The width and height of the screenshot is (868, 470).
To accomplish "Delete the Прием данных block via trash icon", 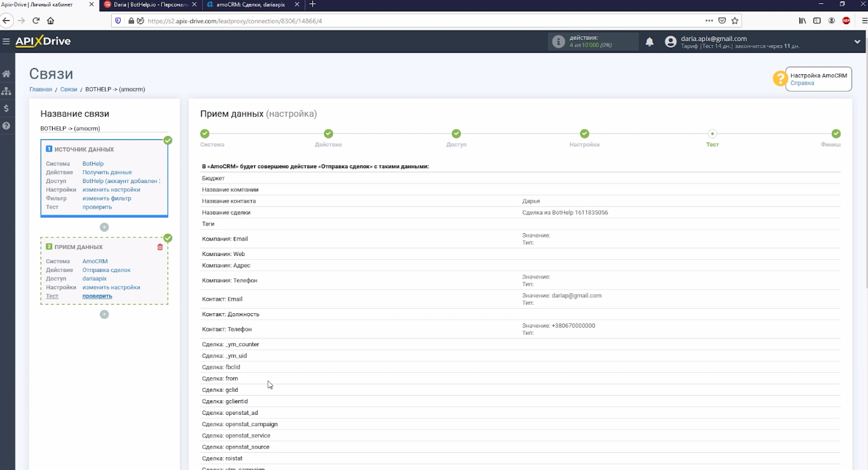I will click(x=160, y=247).
